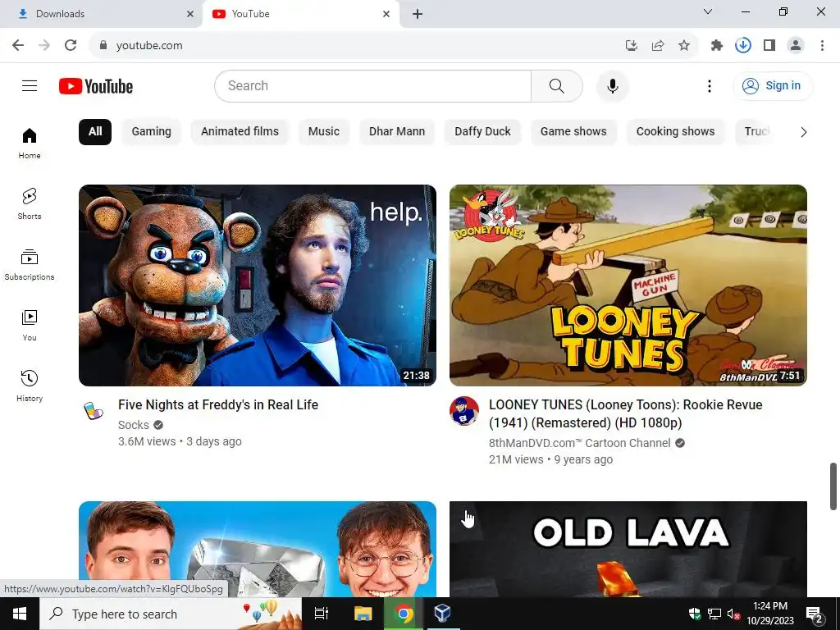This screenshot has height=630, width=840.
Task: Click the search magnifier button
Action: tap(557, 85)
